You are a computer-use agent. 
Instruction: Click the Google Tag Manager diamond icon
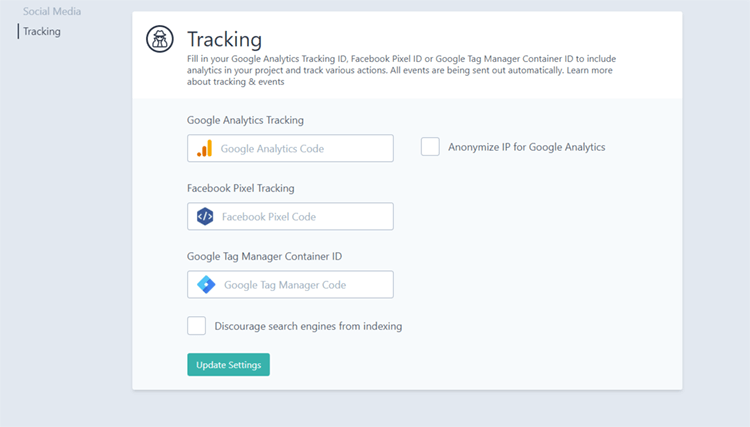tap(206, 285)
